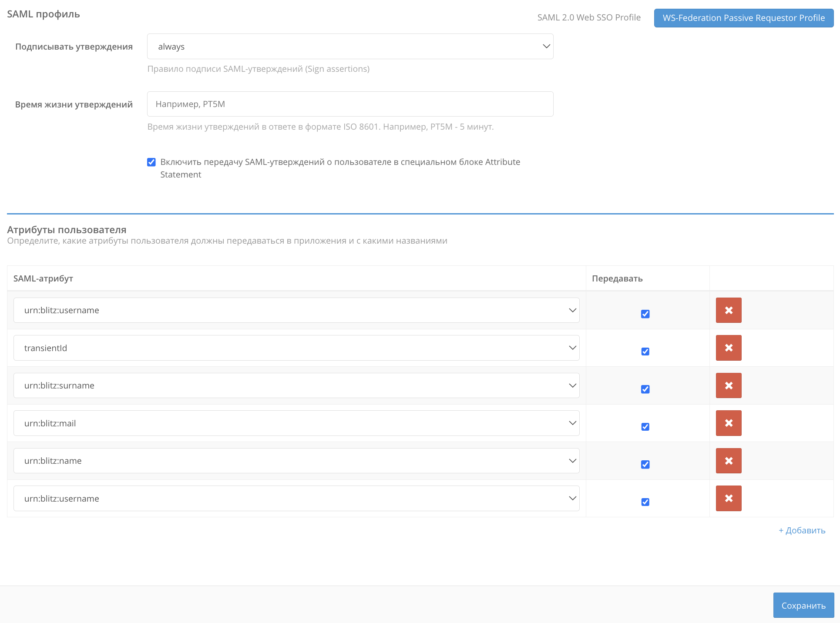
Task: Click the Сохранить button
Action: pos(803,605)
